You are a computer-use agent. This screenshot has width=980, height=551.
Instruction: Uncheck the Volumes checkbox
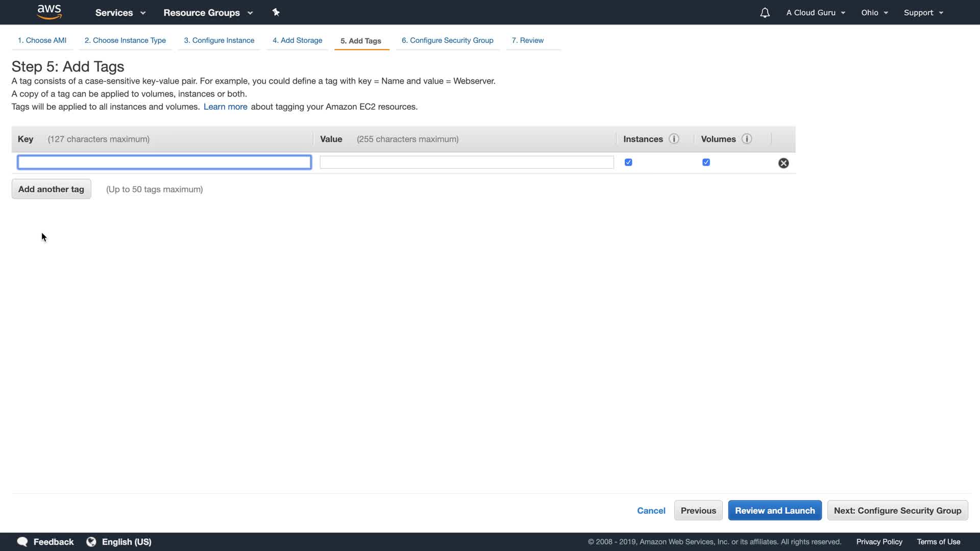pos(706,162)
